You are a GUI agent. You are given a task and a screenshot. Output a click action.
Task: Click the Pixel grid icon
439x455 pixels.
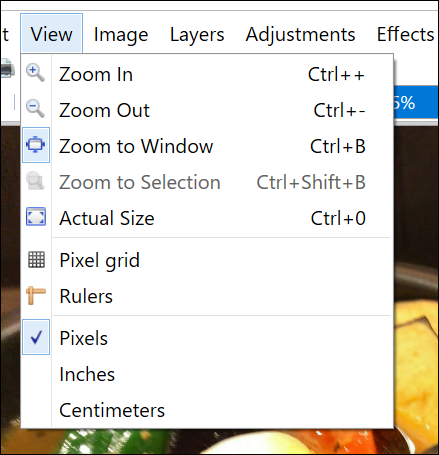[36, 260]
